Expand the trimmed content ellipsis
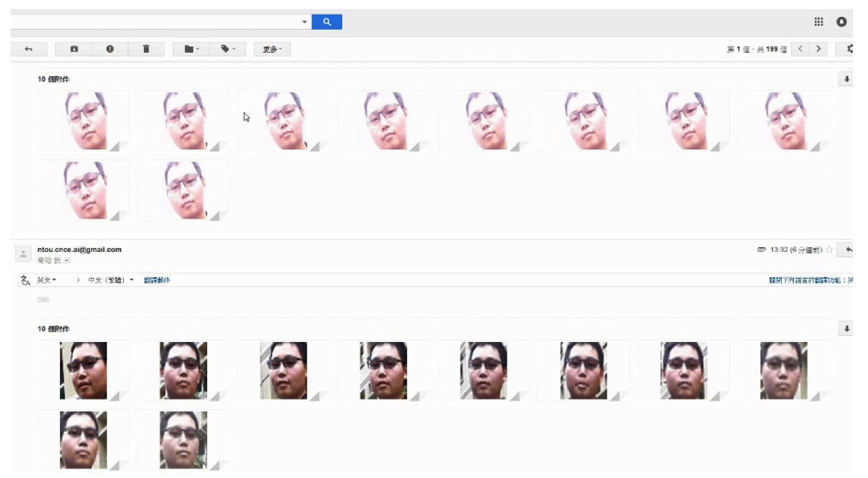This screenshot has width=868, height=478. [43, 300]
